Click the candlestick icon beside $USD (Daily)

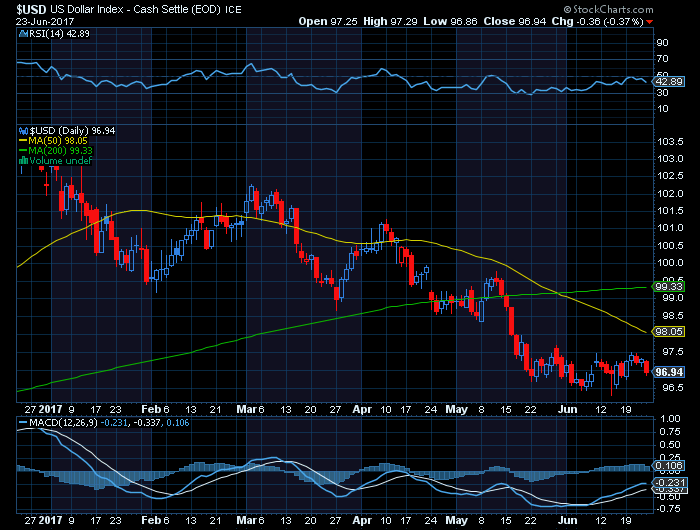(24, 131)
